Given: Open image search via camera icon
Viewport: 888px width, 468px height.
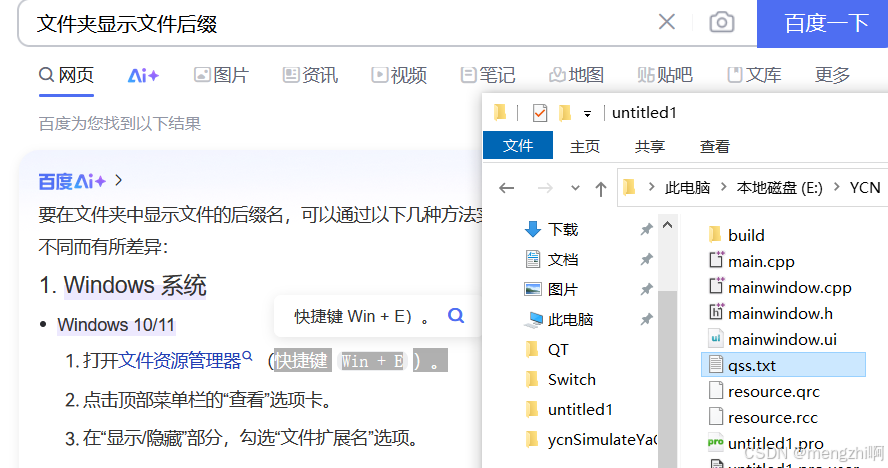Looking at the screenshot, I should pyautogui.click(x=722, y=22).
